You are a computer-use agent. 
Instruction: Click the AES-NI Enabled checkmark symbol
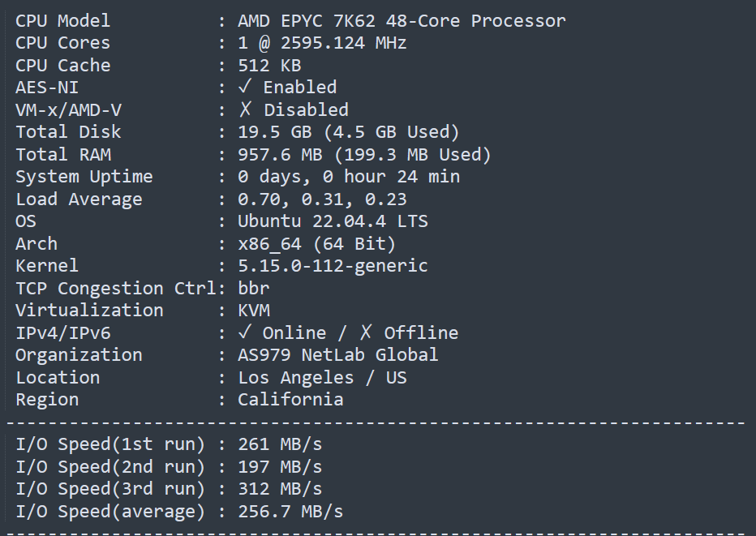tap(245, 87)
